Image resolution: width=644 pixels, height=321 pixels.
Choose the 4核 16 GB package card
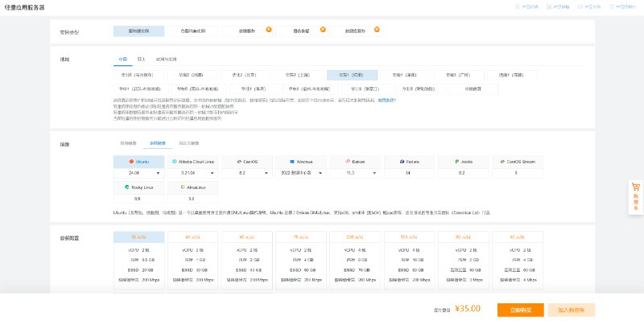click(x=409, y=260)
